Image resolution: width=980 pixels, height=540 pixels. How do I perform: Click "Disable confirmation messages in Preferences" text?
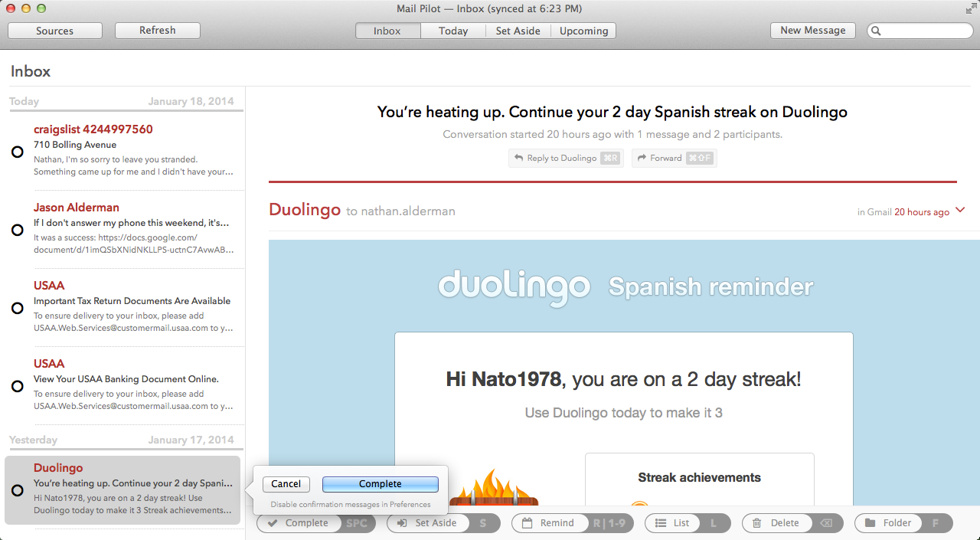(x=351, y=505)
